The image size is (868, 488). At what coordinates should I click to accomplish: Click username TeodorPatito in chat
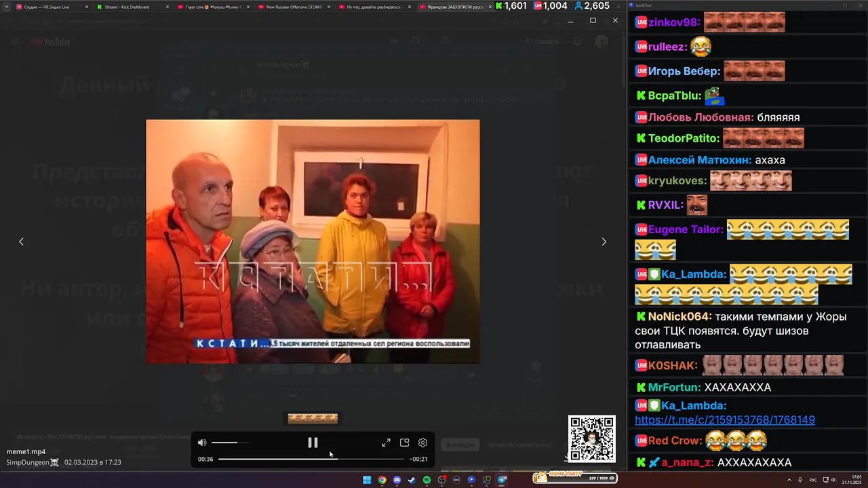683,138
